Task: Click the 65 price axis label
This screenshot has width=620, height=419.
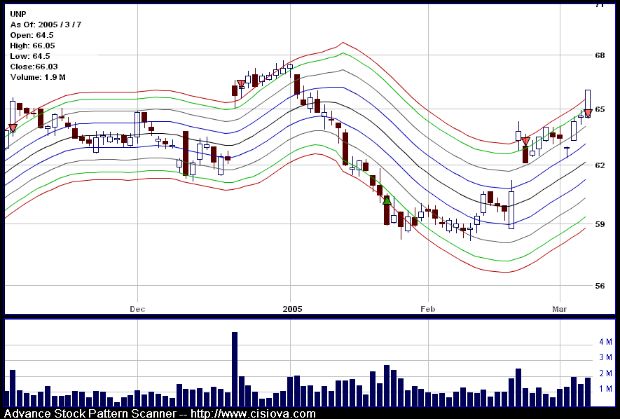Action: tap(599, 109)
